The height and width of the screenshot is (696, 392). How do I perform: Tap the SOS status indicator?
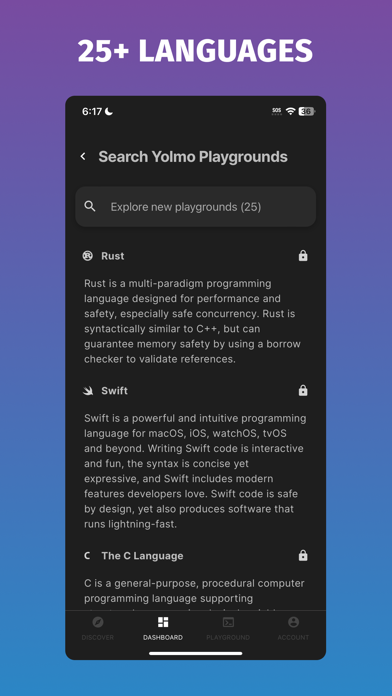pos(277,111)
